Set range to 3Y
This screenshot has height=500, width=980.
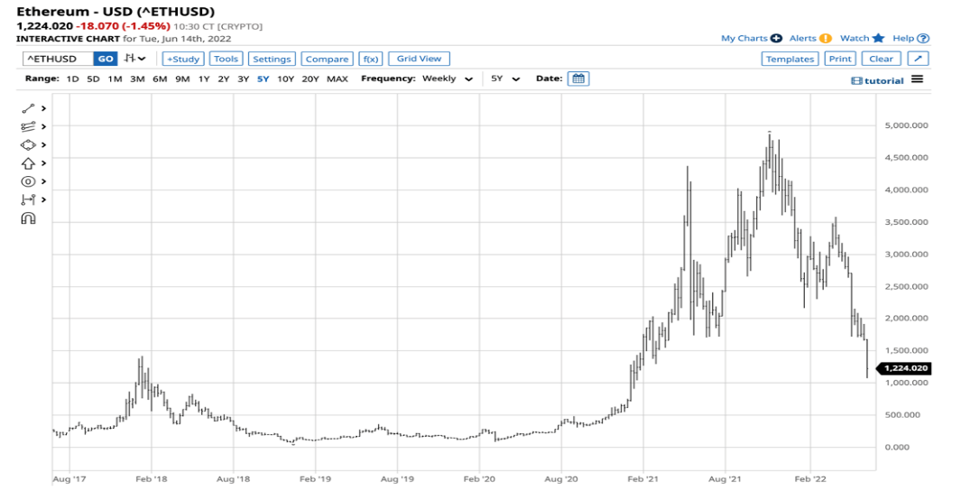click(x=243, y=79)
